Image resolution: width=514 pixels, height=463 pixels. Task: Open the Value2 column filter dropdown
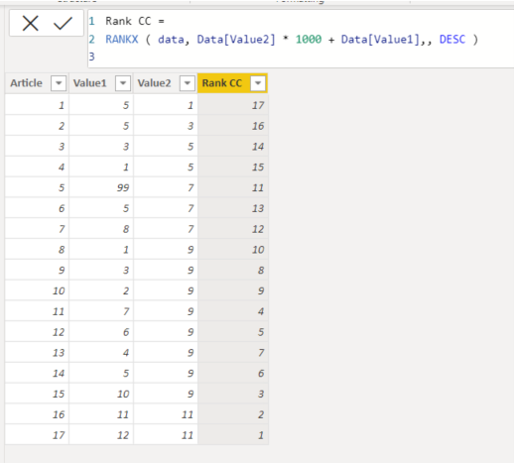click(x=187, y=83)
